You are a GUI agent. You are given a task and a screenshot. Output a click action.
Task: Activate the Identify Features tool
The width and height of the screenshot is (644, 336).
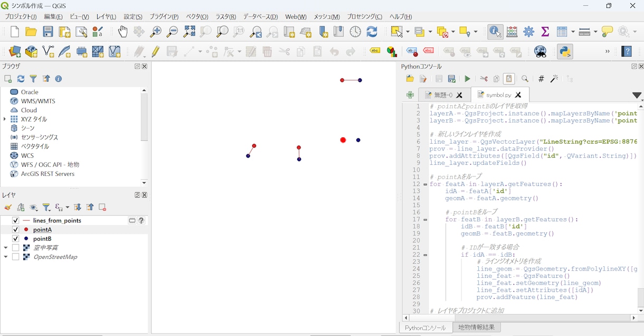pyautogui.click(x=495, y=32)
